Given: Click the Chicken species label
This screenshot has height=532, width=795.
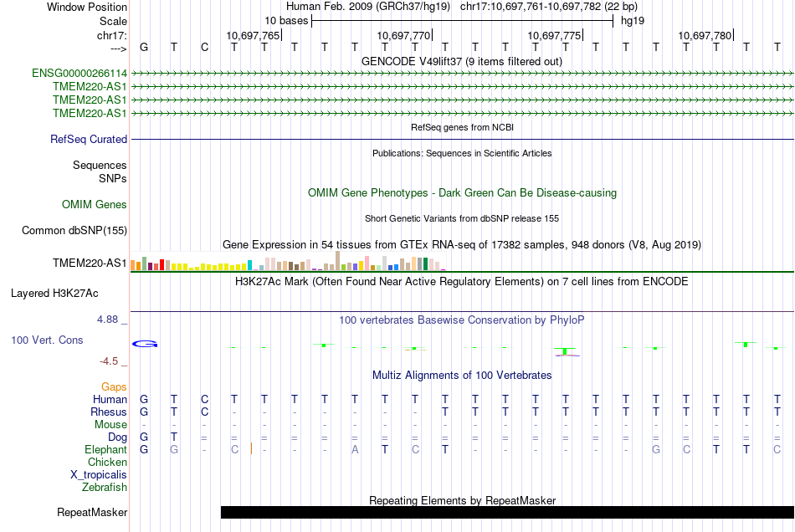Looking at the screenshot, I should 107,463.
